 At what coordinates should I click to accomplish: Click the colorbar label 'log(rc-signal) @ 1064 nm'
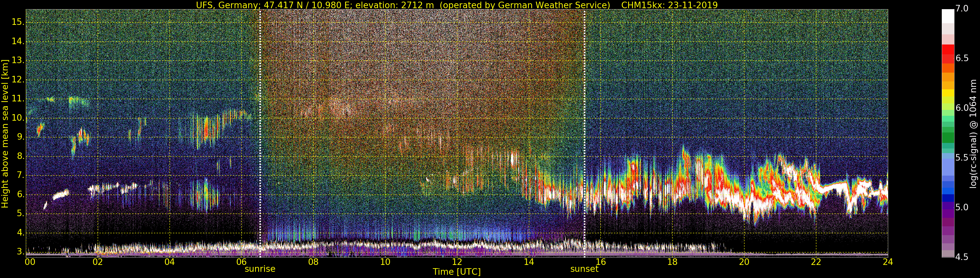coord(973,133)
